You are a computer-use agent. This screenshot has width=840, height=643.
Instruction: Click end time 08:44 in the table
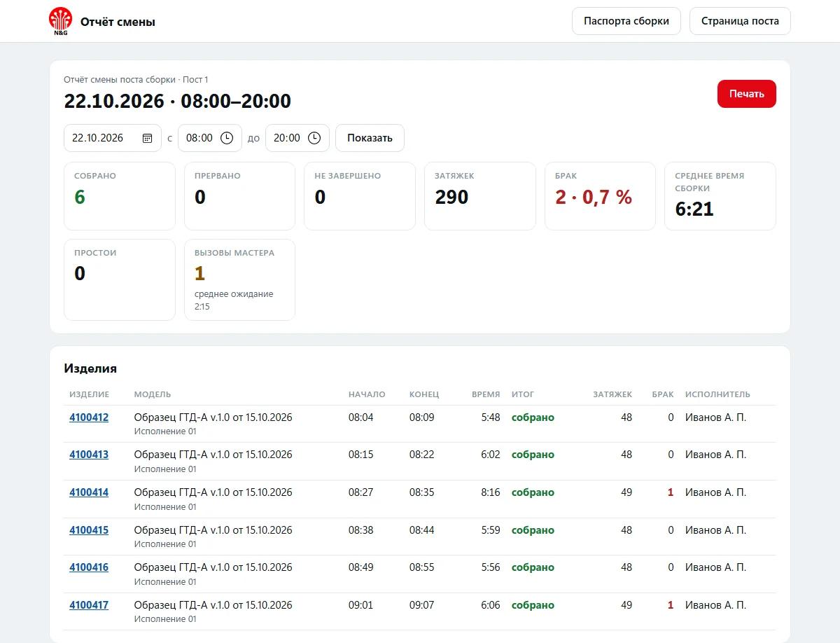(x=422, y=530)
